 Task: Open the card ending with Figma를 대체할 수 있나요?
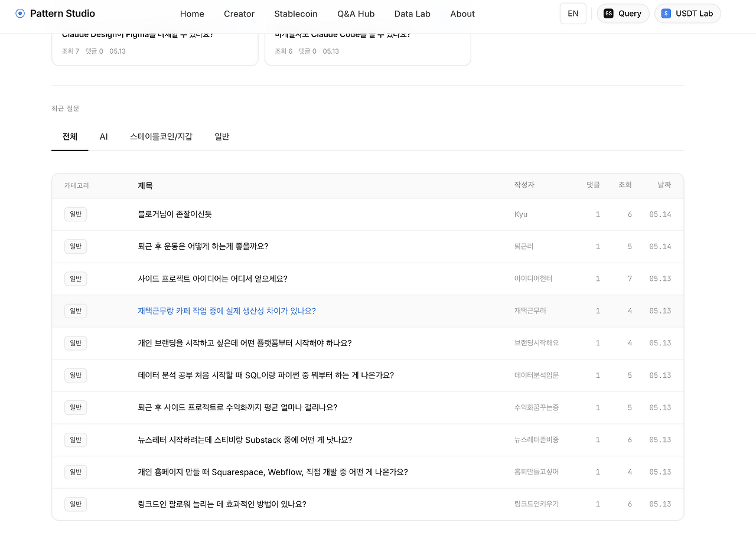coord(155,48)
